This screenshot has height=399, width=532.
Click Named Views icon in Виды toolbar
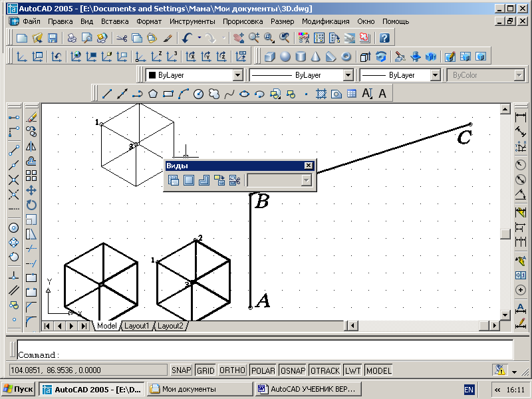[x=174, y=180]
